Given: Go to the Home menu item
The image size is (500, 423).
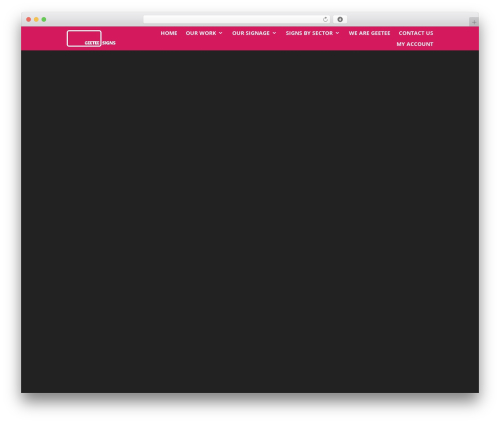Looking at the screenshot, I should point(169,33).
